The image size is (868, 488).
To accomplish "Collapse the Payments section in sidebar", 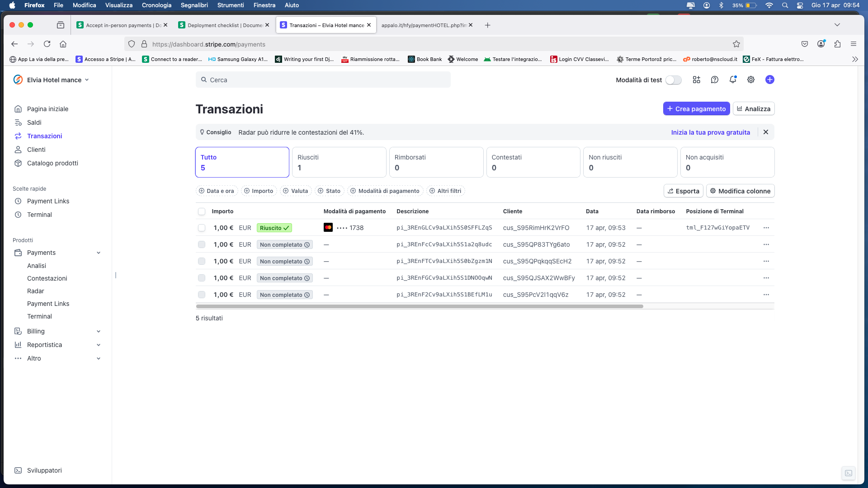I will (99, 253).
